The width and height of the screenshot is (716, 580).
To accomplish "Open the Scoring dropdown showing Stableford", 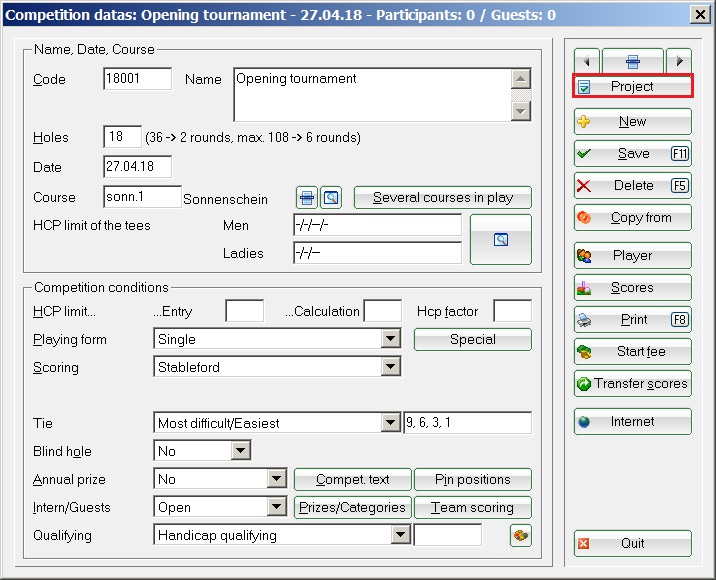I will 391,368.
